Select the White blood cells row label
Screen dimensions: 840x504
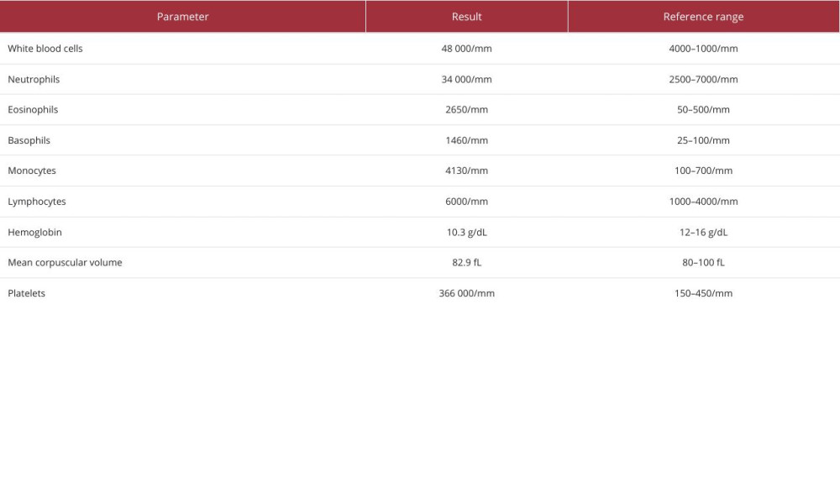(x=45, y=48)
